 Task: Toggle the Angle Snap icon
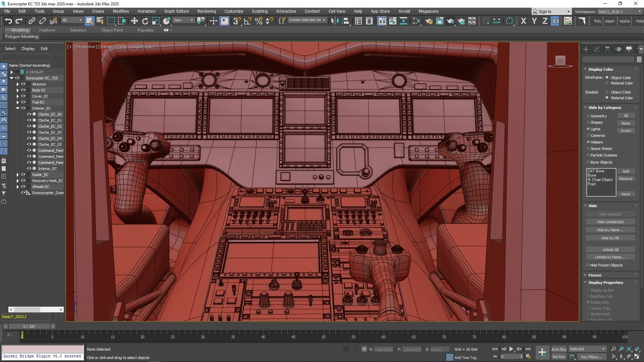248,21
